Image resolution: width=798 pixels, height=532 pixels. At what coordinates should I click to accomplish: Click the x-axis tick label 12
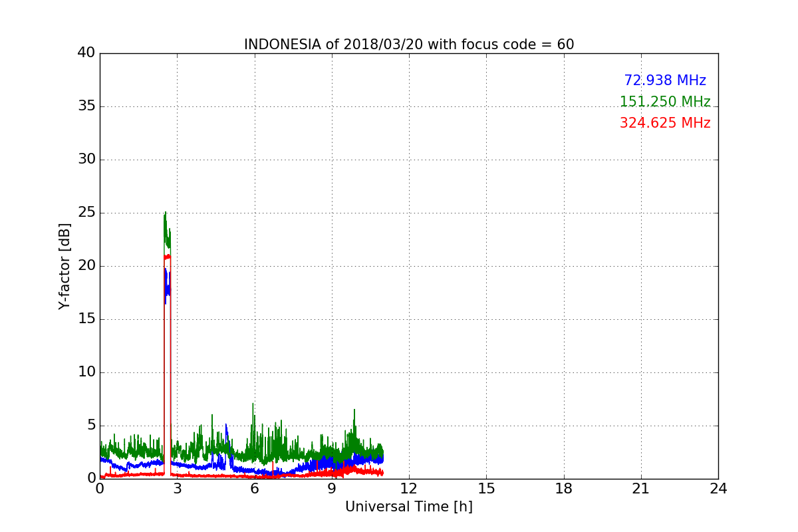tap(409, 489)
